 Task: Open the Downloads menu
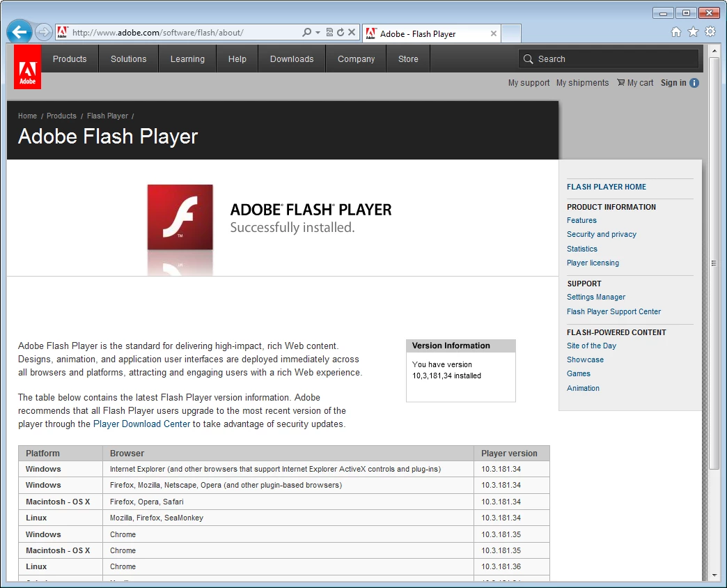pyautogui.click(x=292, y=59)
